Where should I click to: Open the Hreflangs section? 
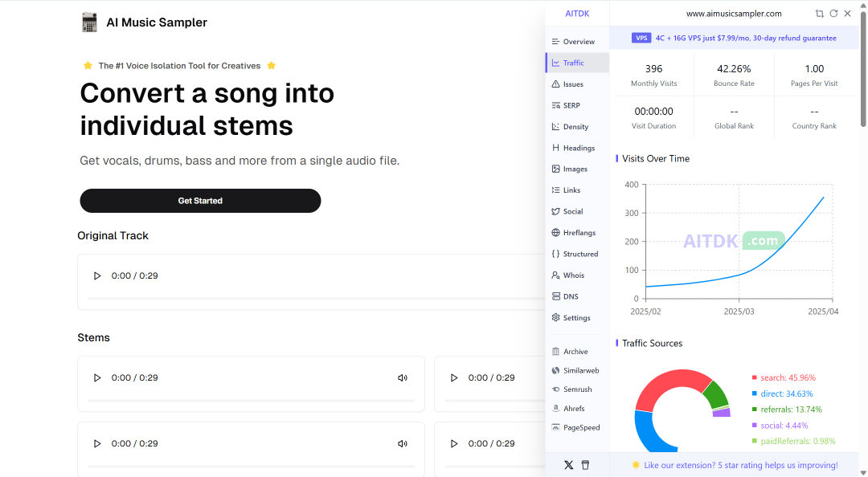(577, 232)
